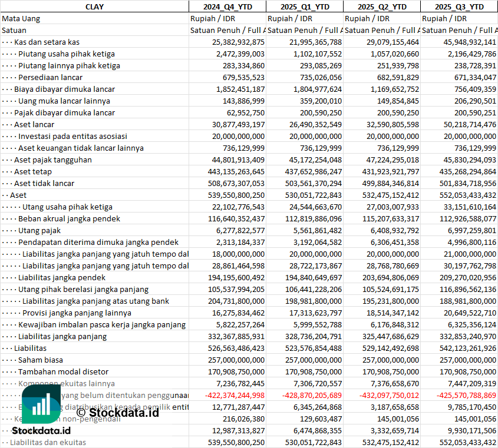Click the Saham biasa row label
Screen dimensions: 498x448
(x=41, y=360)
